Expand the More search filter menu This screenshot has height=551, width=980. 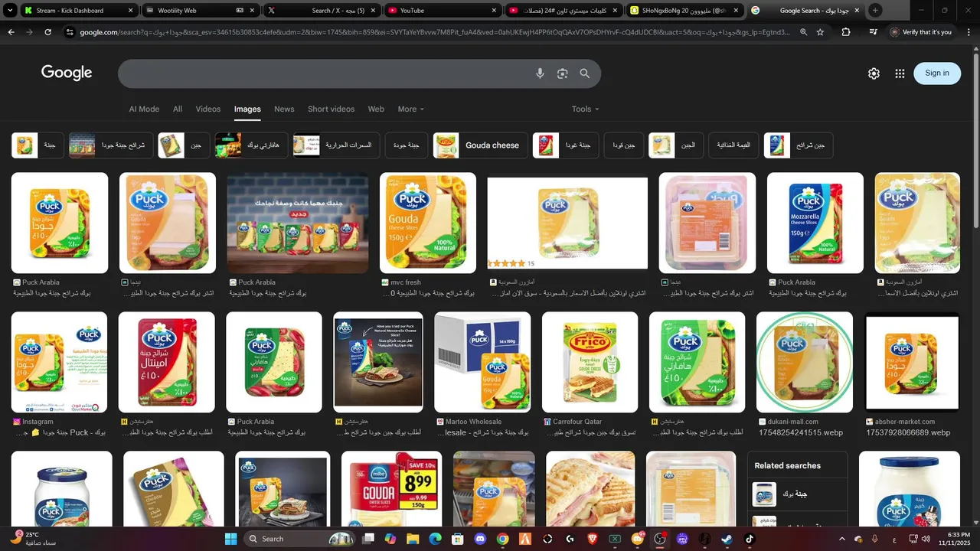tap(410, 109)
